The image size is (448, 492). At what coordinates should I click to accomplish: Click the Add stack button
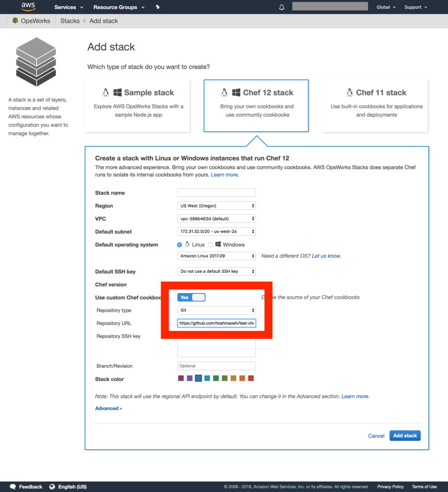[x=405, y=436]
